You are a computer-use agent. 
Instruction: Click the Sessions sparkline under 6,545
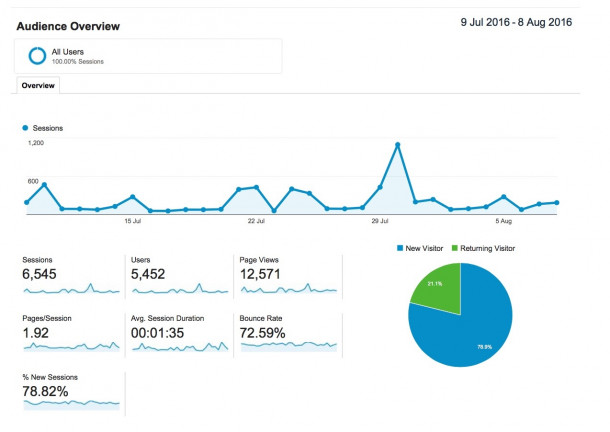[x=71, y=290]
